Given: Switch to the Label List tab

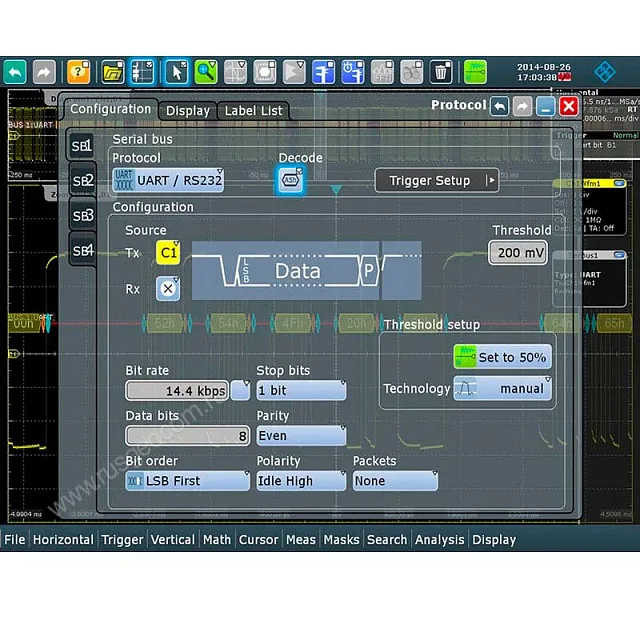Looking at the screenshot, I should click(254, 111).
